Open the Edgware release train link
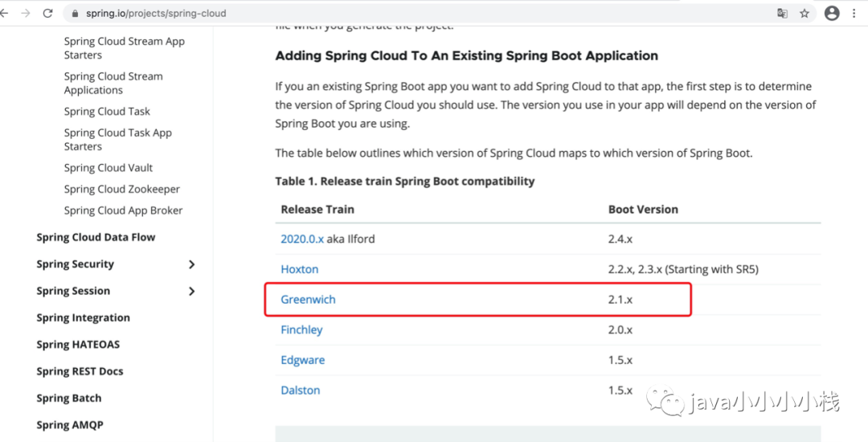Image resolution: width=868 pixels, height=442 pixels. (x=302, y=360)
